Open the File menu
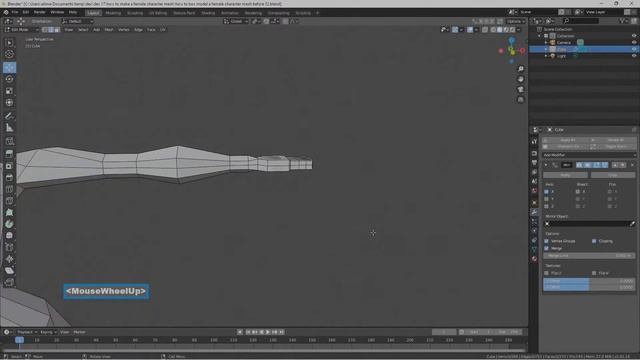Image resolution: width=640 pixels, height=360 pixels. 15,12
